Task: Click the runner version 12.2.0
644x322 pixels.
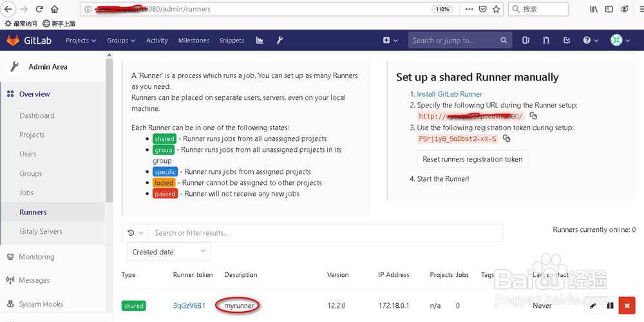Action: [337, 305]
